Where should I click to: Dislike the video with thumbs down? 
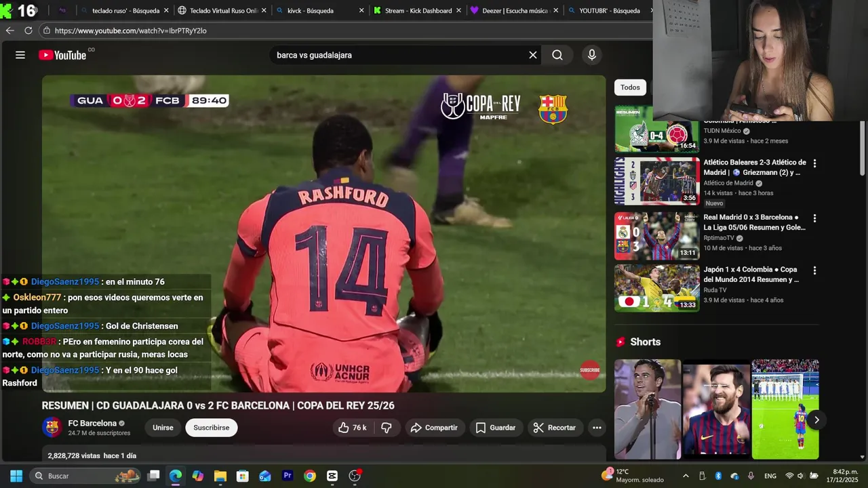click(387, 428)
